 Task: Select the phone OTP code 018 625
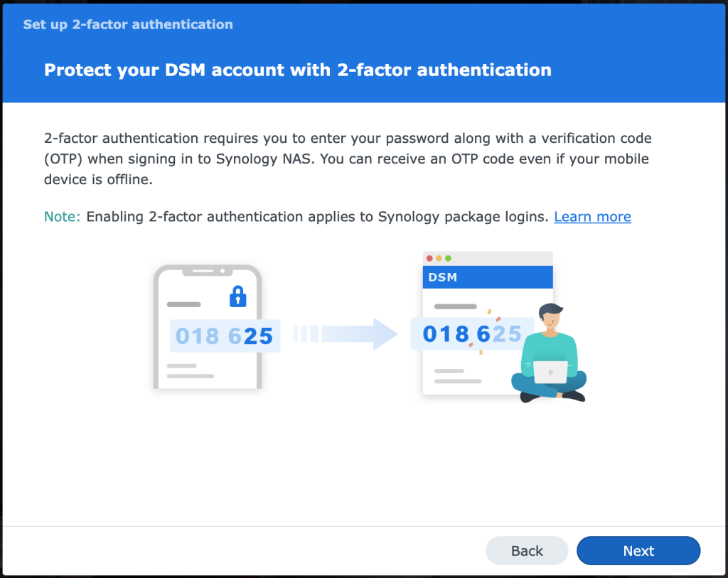(x=225, y=336)
